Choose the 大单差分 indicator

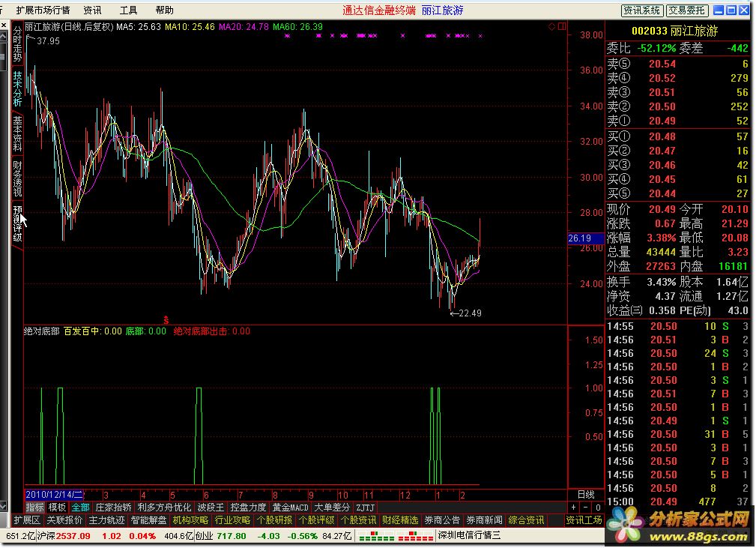pyautogui.click(x=332, y=508)
